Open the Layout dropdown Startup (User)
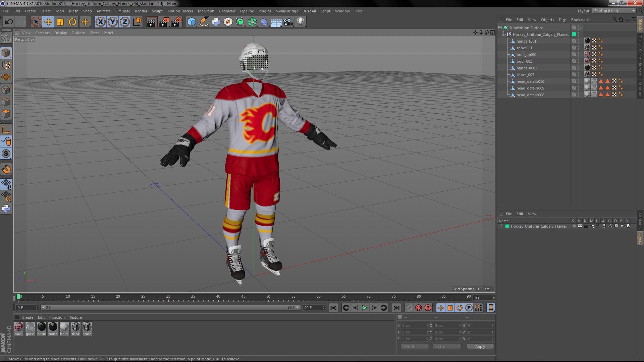The image size is (644, 362). tap(614, 11)
